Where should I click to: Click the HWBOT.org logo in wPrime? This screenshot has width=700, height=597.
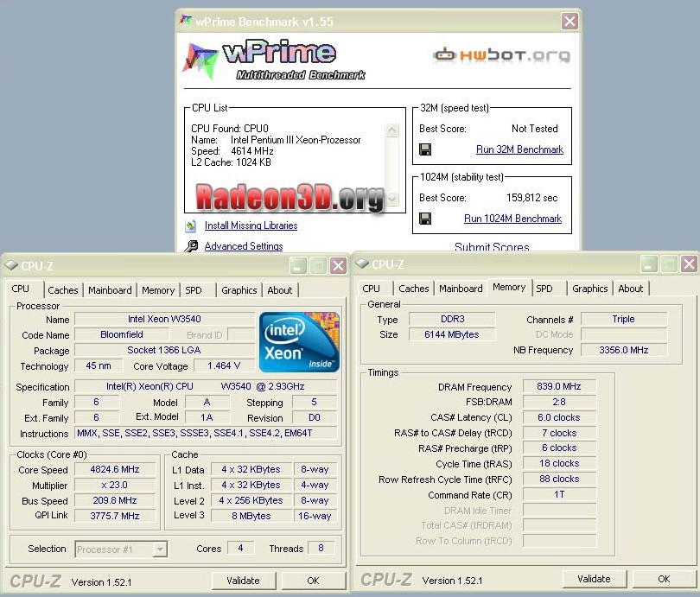coord(501,55)
